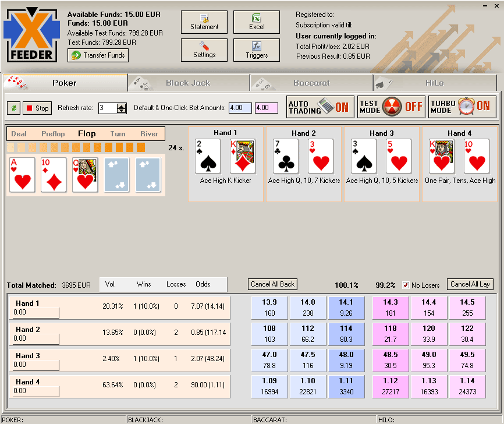This screenshot has width=504, height=424.
Task: Click Cancel All Lay button
Action: (x=470, y=284)
